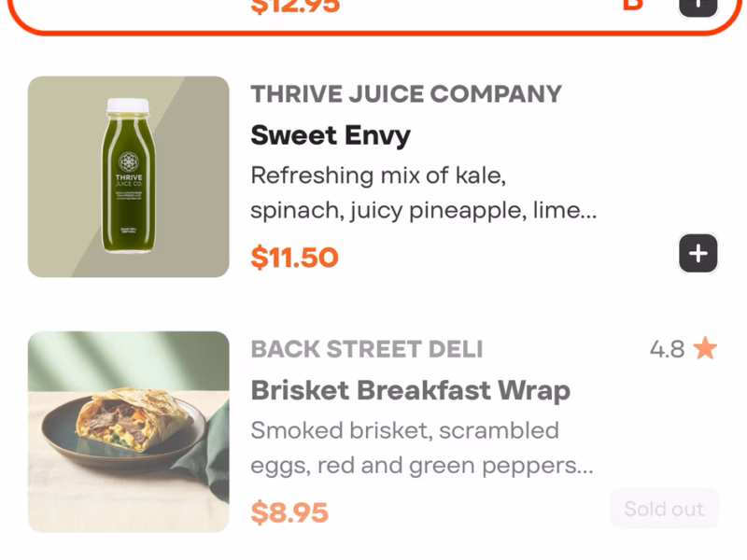The image size is (747, 560).
Task: Expand the ellipsis after 'red and green peppers'
Action: tap(584, 465)
